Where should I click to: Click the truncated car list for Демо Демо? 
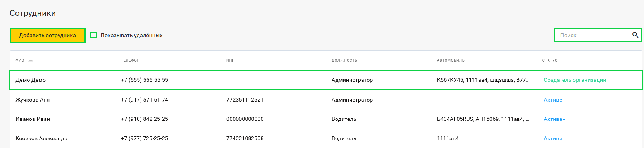[x=483, y=80]
